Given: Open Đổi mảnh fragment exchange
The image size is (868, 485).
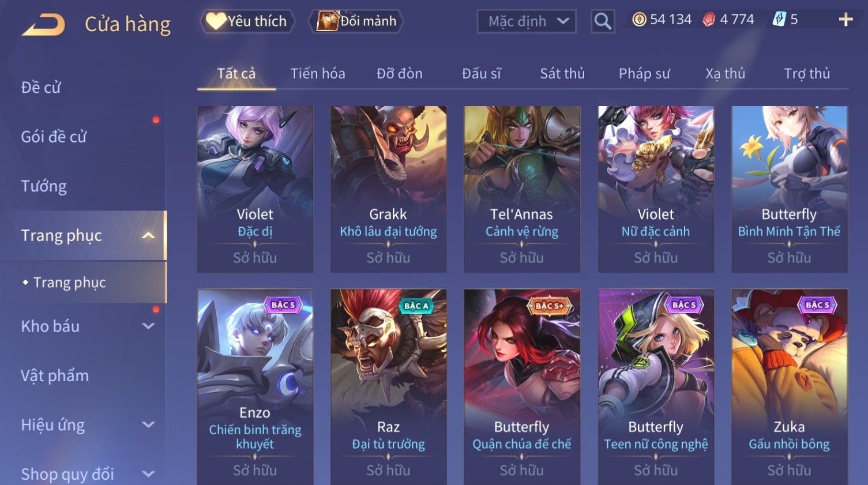Looking at the screenshot, I should [x=356, y=21].
